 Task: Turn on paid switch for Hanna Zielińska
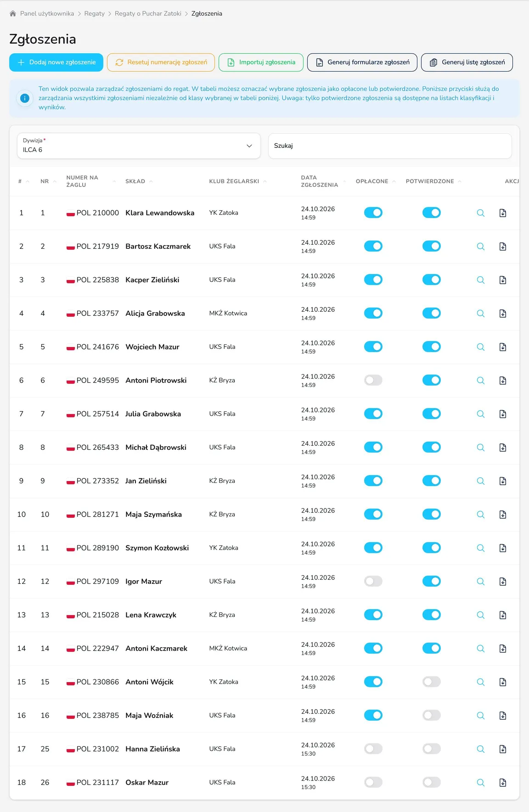[373, 749]
